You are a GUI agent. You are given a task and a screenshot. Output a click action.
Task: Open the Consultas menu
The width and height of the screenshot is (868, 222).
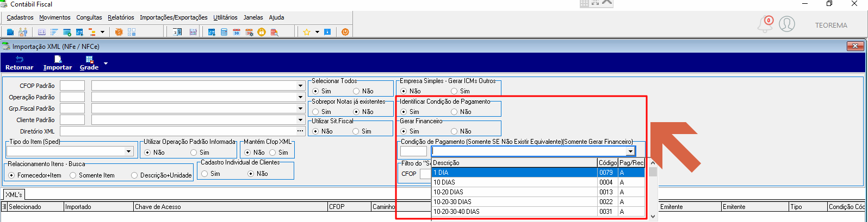pos(89,17)
